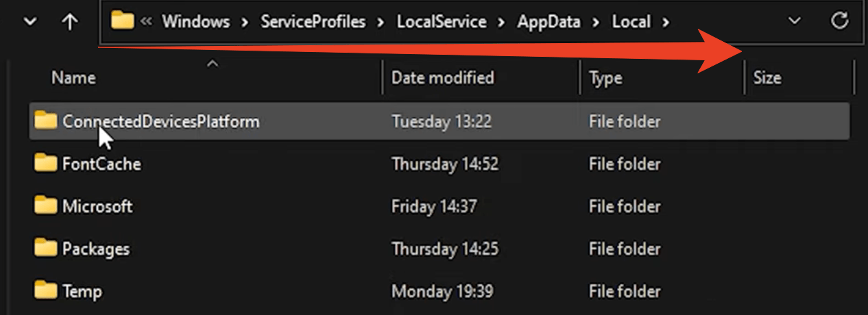Select the FontCache folder name
The image size is (868, 315).
click(x=101, y=164)
